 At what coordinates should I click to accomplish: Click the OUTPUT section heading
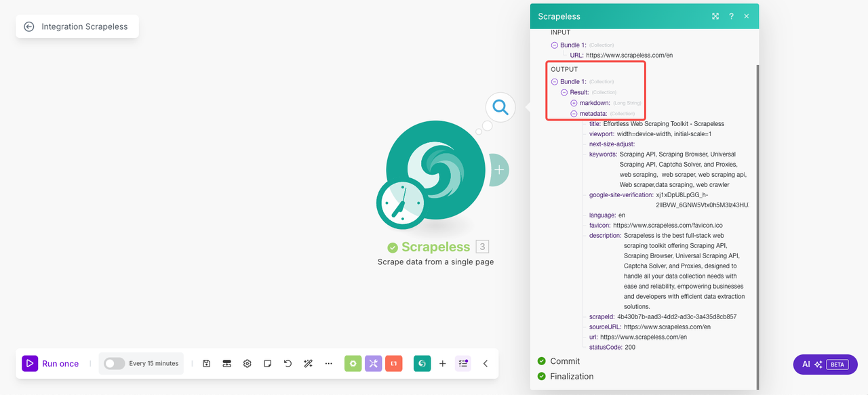click(x=564, y=70)
